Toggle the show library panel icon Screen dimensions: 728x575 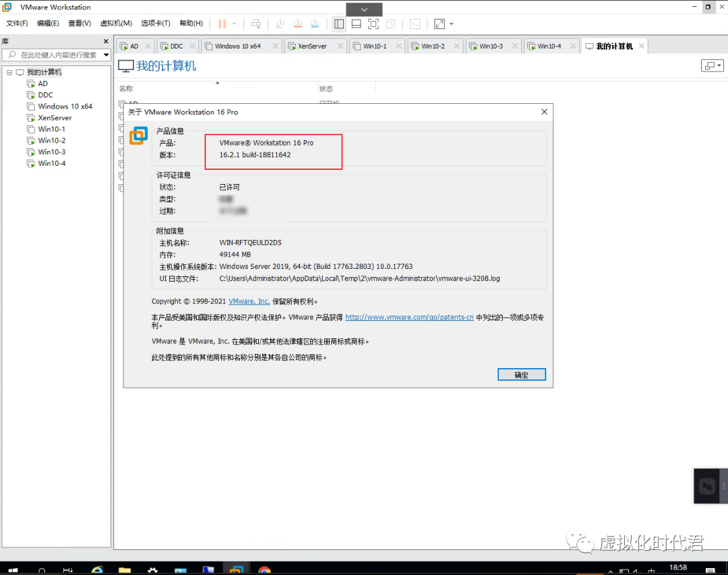click(339, 24)
